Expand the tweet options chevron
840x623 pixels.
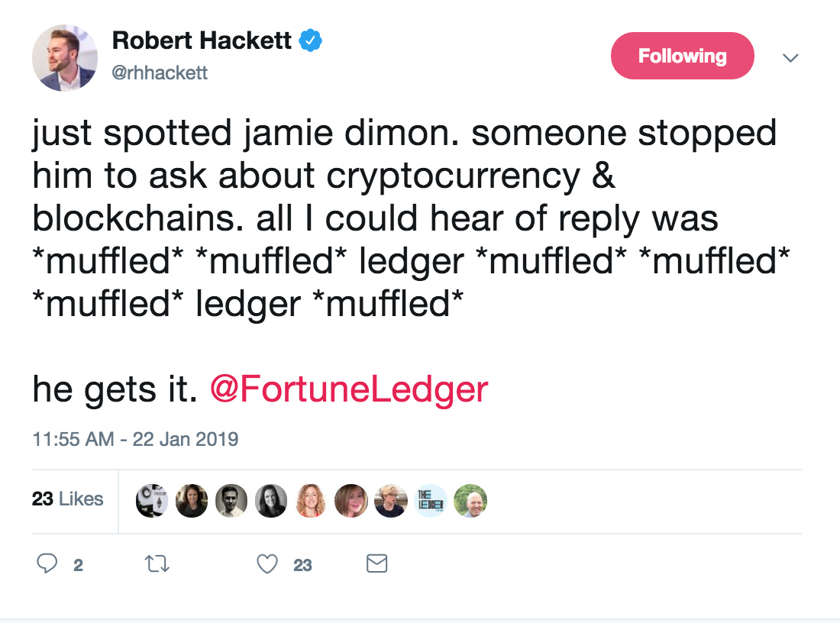(791, 58)
